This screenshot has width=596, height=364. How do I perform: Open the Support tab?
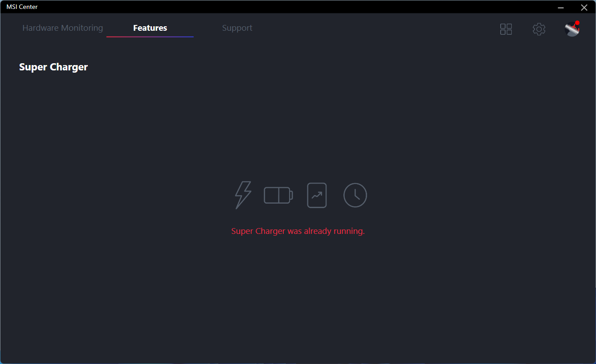click(x=237, y=28)
